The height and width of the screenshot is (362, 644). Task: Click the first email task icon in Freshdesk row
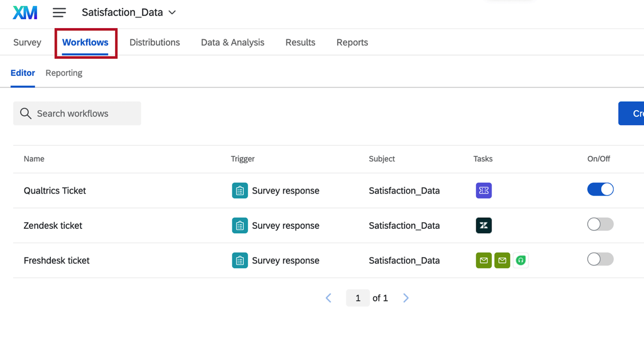pos(484,260)
